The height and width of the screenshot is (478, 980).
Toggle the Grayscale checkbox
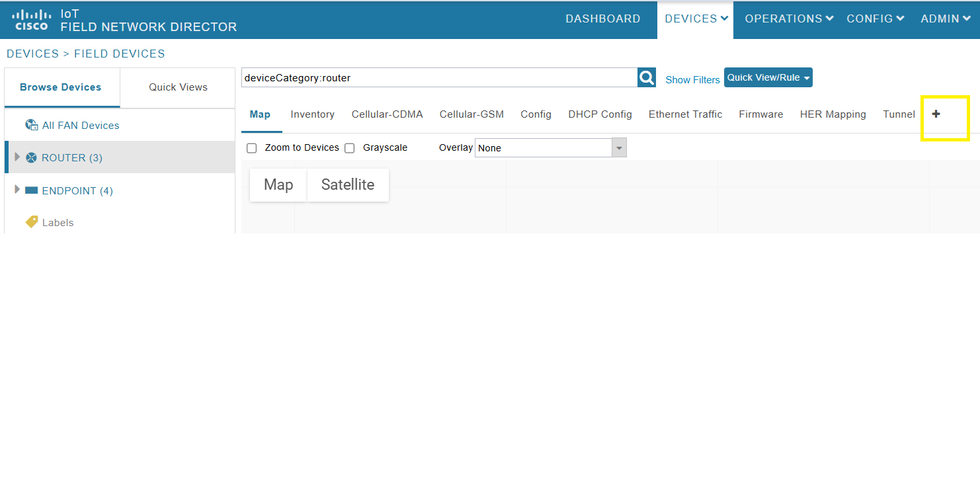point(349,148)
